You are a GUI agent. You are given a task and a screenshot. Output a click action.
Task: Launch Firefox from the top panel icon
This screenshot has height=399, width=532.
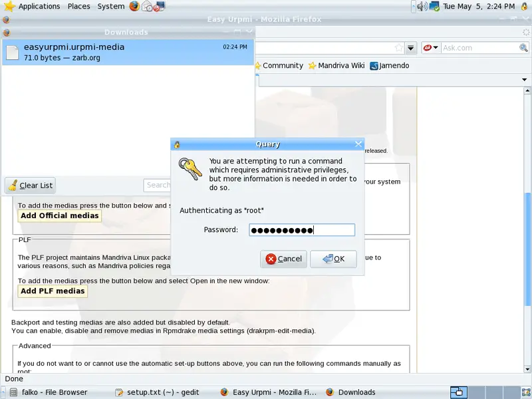click(x=134, y=6)
